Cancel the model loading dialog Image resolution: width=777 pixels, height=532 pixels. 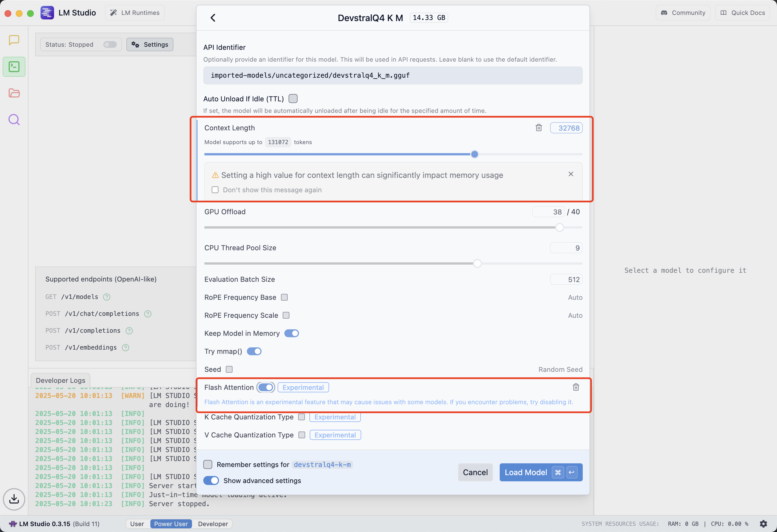coord(475,472)
